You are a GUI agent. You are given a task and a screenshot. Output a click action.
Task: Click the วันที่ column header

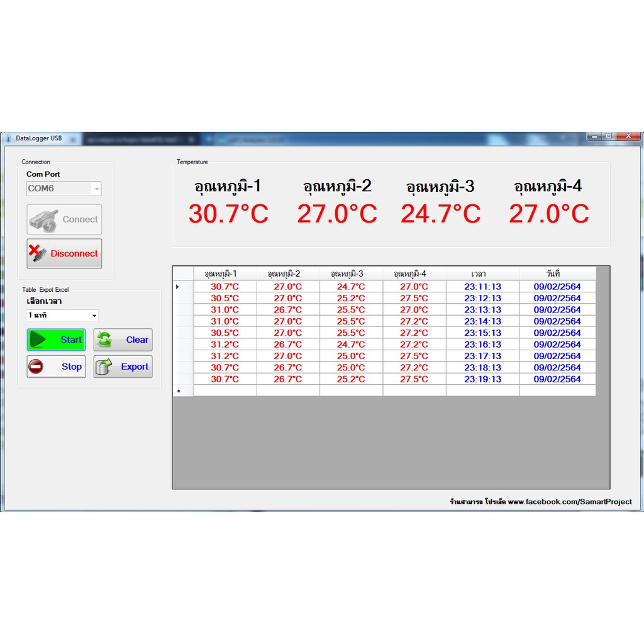coord(558,274)
